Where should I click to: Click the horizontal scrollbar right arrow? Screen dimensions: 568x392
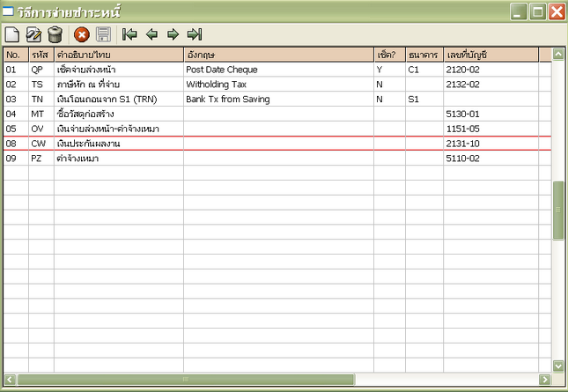tap(543, 379)
